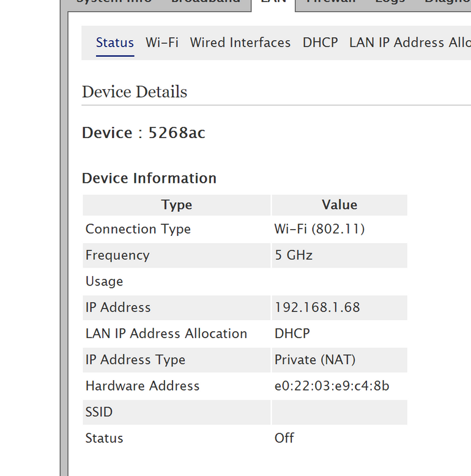
Task: Click the Type column header
Action: [177, 205]
